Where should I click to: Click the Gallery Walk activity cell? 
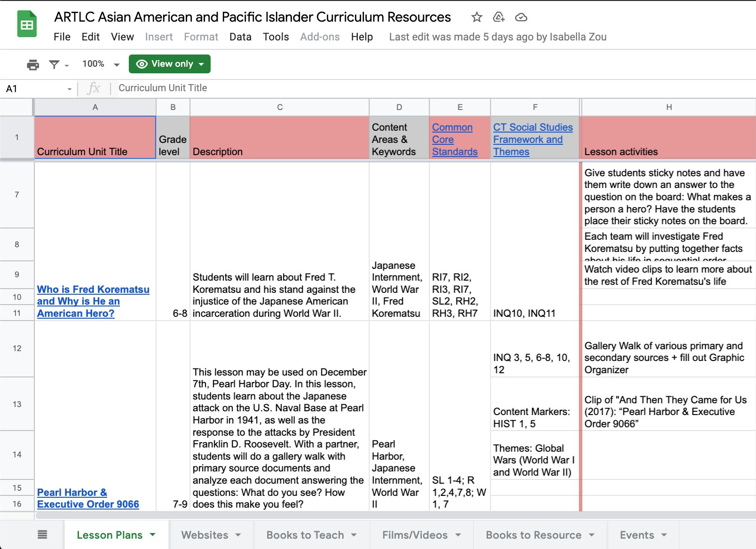(x=669, y=349)
